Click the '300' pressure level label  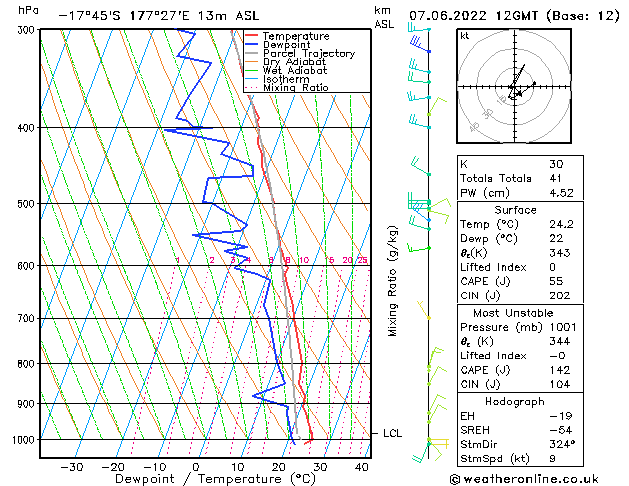click(28, 30)
